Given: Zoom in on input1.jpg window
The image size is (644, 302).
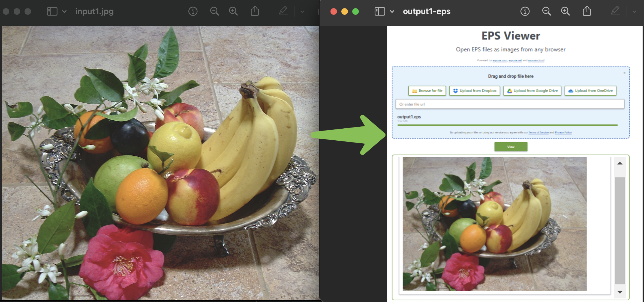Looking at the screenshot, I should click(233, 11).
